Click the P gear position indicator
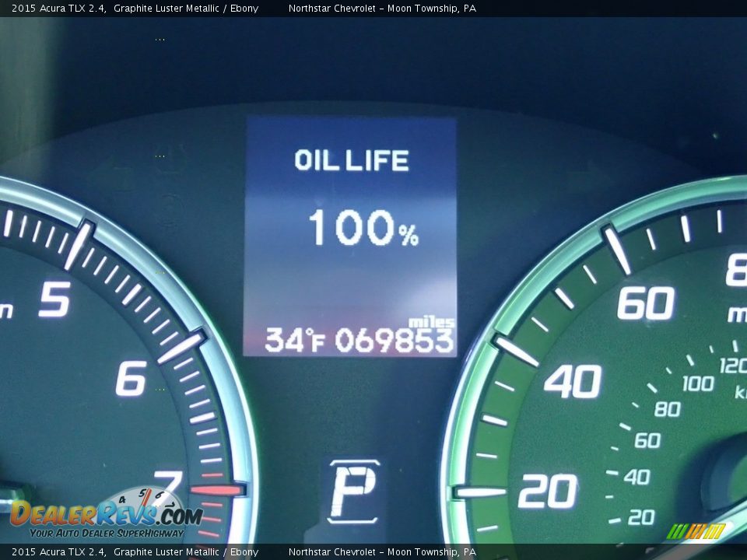Screen dimensions: 747x560 point(353,492)
